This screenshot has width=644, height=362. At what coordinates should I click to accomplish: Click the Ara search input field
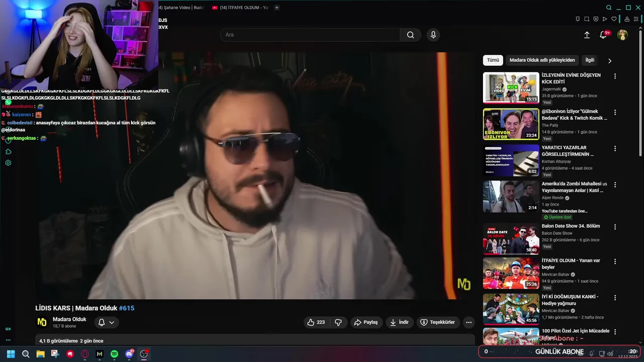click(x=310, y=35)
